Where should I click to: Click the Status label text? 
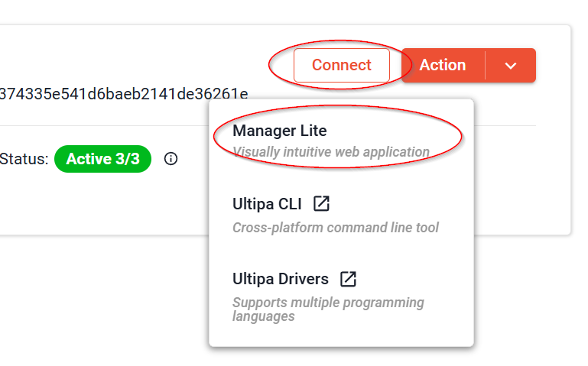click(24, 159)
